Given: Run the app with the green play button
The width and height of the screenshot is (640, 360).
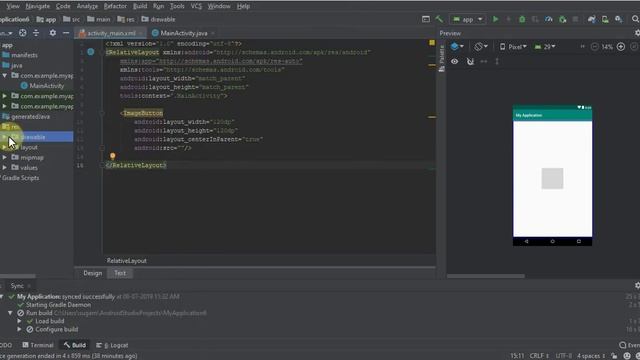Looking at the screenshot, I should [x=495, y=19].
